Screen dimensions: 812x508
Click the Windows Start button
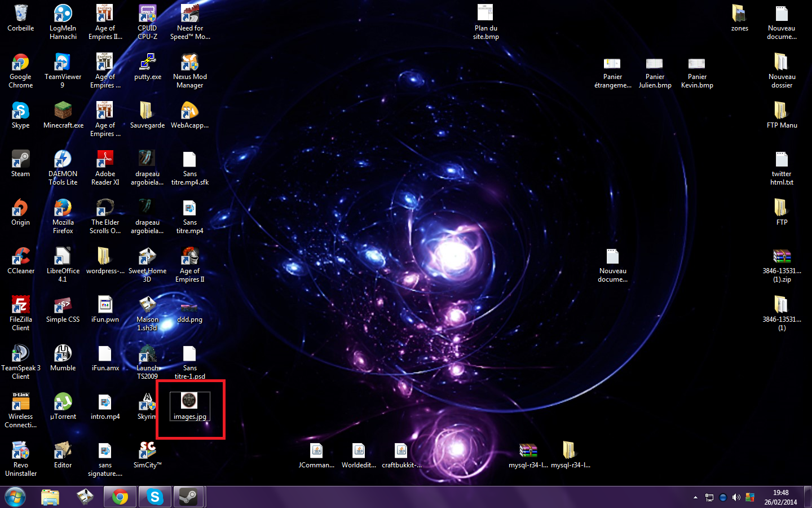(x=15, y=497)
